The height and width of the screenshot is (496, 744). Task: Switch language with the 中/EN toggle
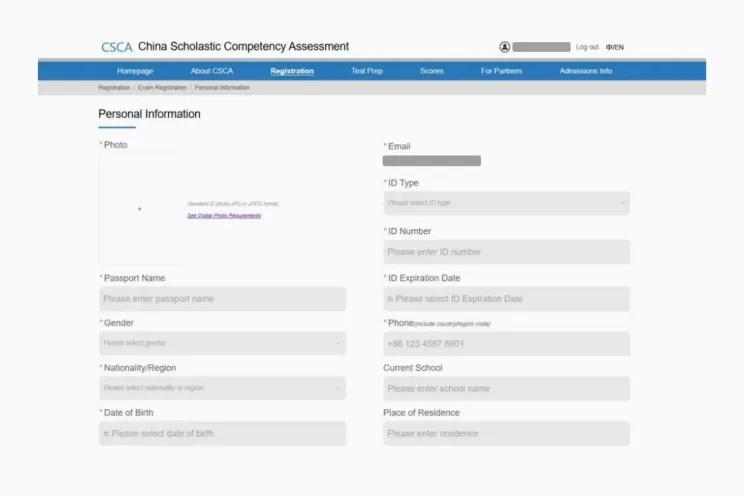614,47
